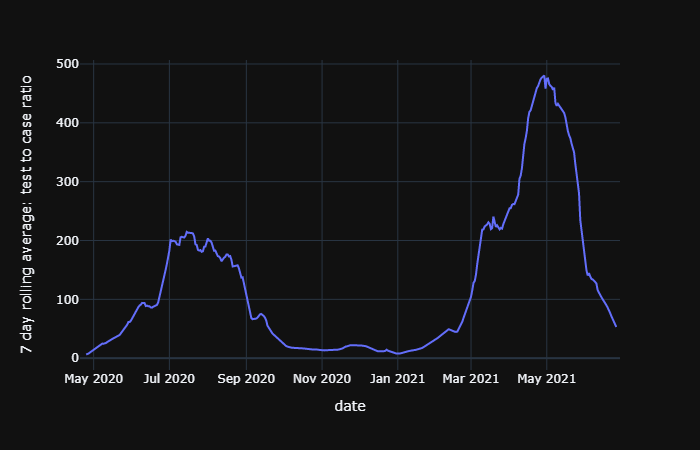
Task: Click the 300 y-axis tick label
Action: pos(66,182)
